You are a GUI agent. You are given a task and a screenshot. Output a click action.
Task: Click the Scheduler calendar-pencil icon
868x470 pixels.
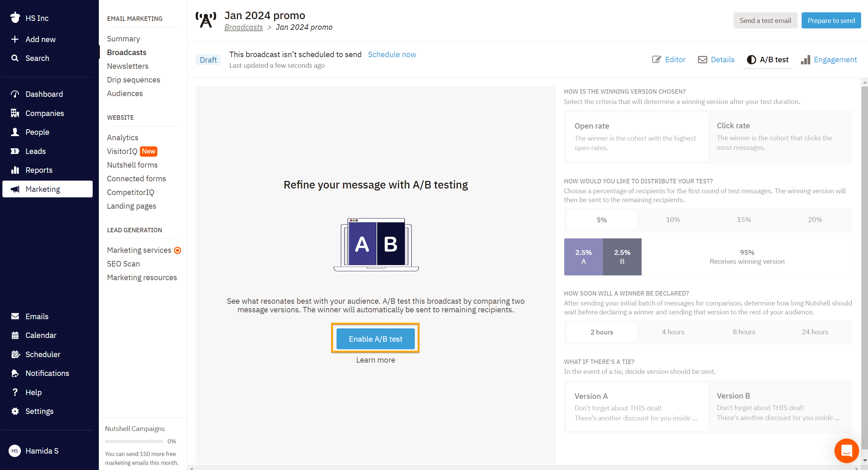click(15, 354)
